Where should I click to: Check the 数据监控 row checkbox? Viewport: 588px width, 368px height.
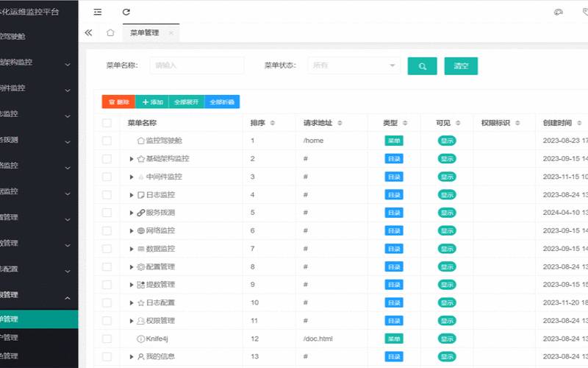click(107, 249)
